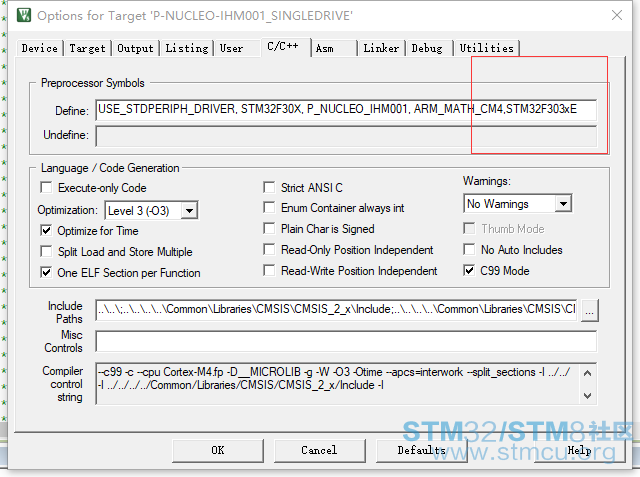The image size is (640, 477).
Task: Click the Keil uVision window icon
Action: coord(24,16)
